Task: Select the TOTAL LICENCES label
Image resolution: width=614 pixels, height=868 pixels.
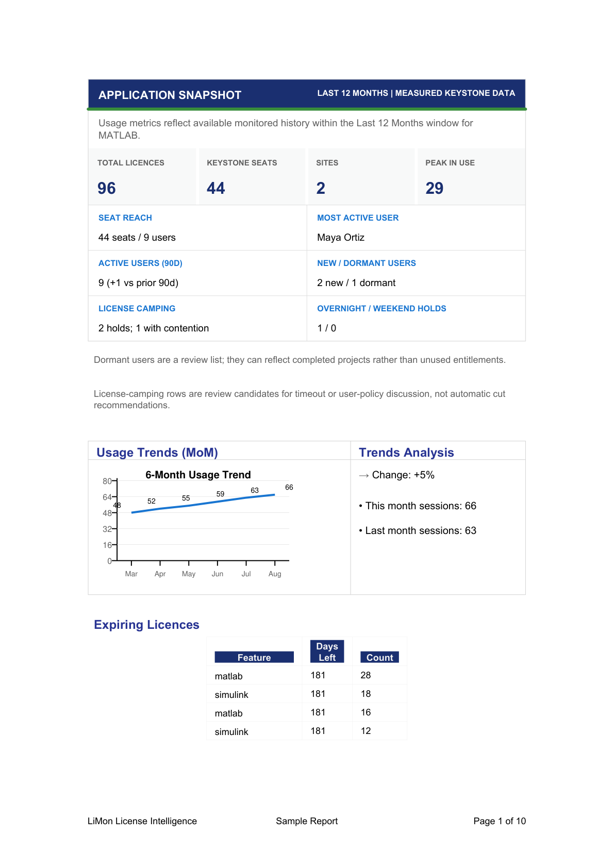Action: pos(131,163)
